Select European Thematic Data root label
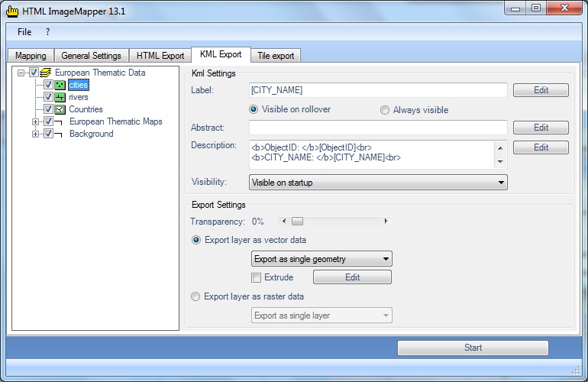This screenshot has width=588, height=382. click(x=100, y=73)
